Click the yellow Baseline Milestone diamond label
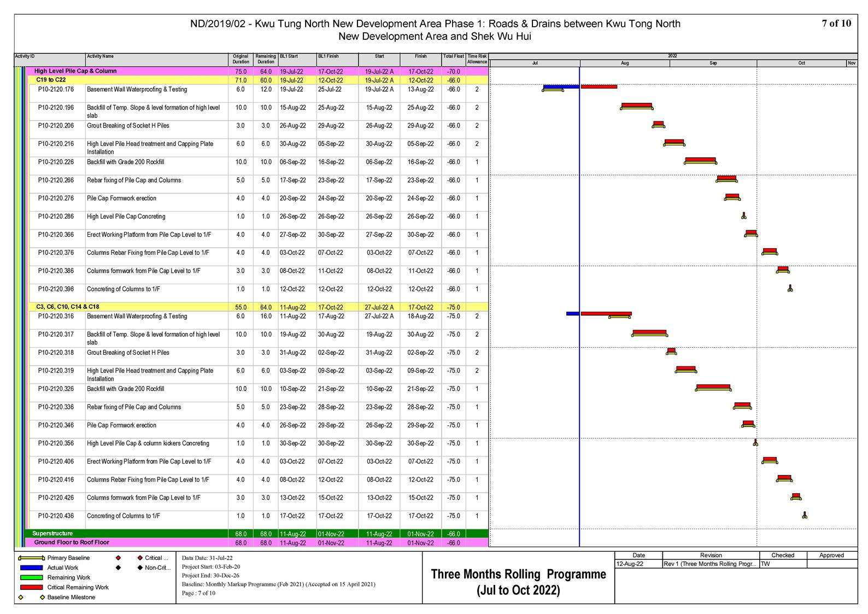868x614 pixels. [x=71, y=597]
